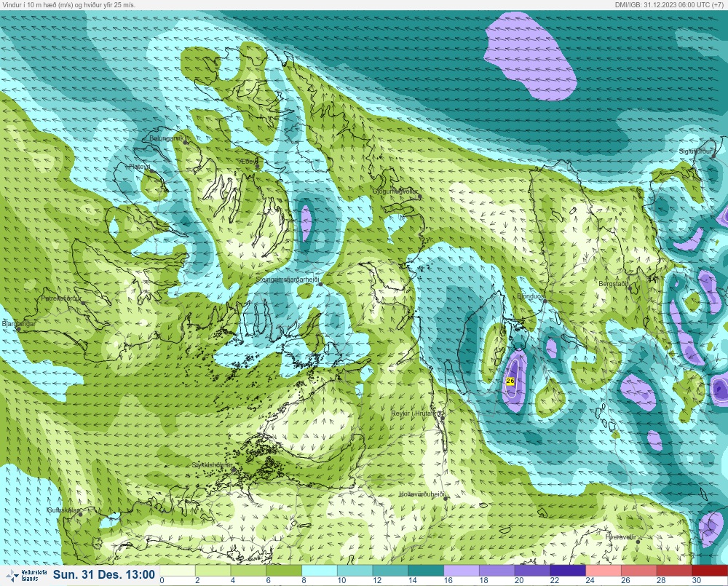728x586 pixels.
Task: Click the Patreksfjörður station label
Action: [x=61, y=298]
